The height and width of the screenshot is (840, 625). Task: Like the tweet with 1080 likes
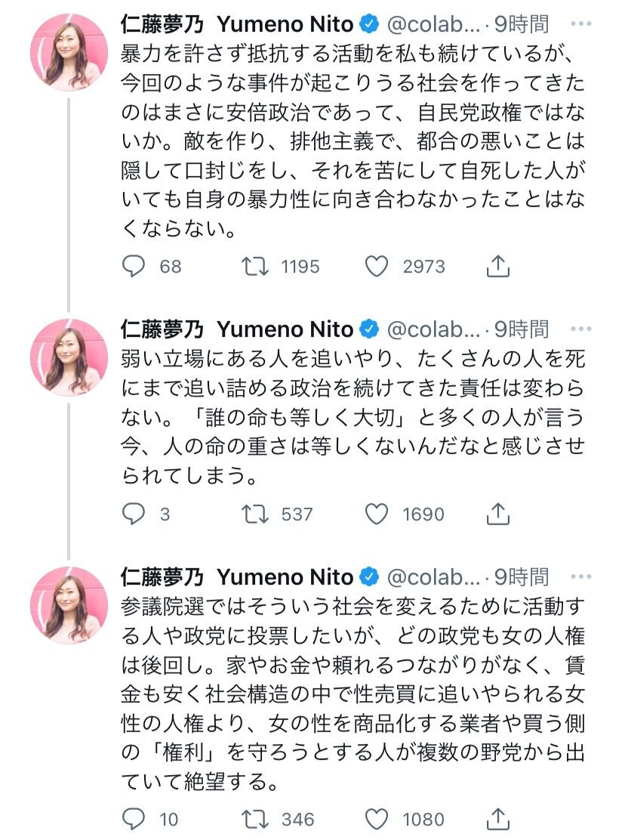pyautogui.click(x=377, y=819)
